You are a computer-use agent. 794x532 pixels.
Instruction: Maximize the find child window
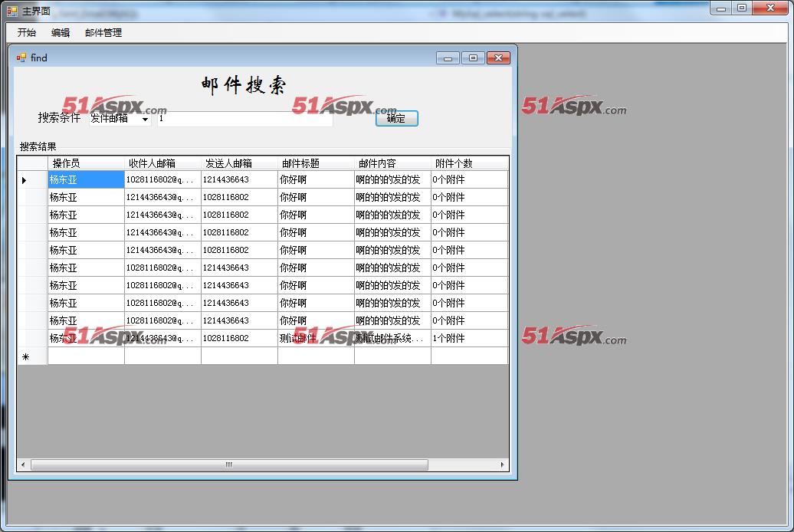(x=474, y=58)
